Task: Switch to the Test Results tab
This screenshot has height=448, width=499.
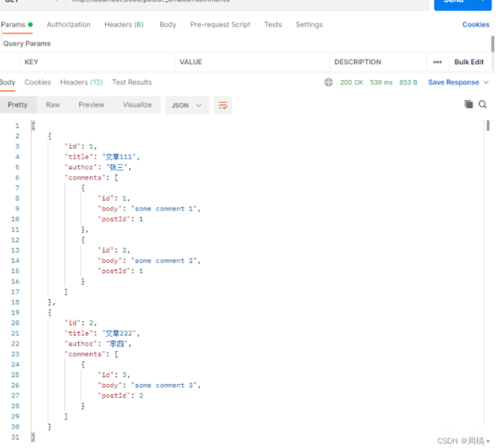Action: click(132, 82)
